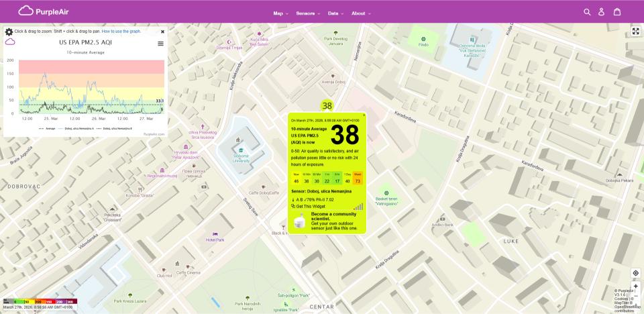Select the 6 hr averaging cell

337,178
